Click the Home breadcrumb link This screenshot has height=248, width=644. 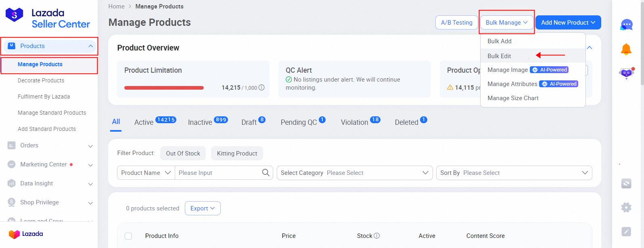click(117, 6)
